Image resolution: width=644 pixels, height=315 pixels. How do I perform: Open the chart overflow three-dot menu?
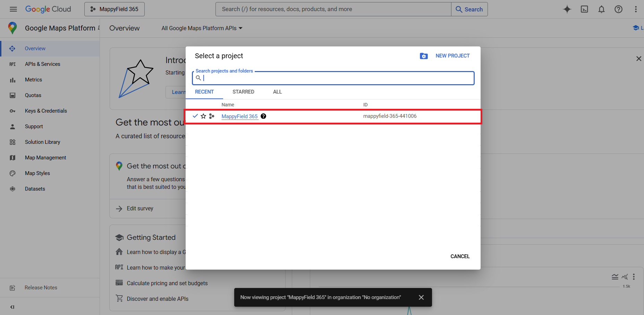coord(634,277)
